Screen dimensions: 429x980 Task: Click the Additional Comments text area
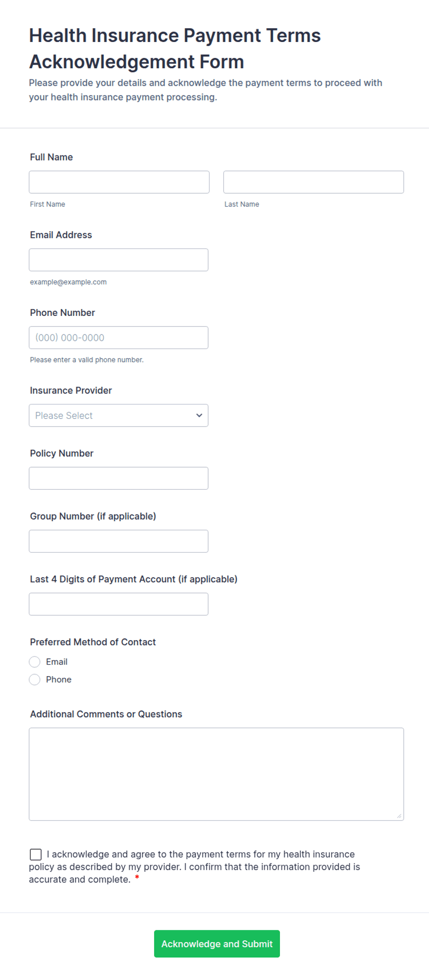click(x=216, y=774)
